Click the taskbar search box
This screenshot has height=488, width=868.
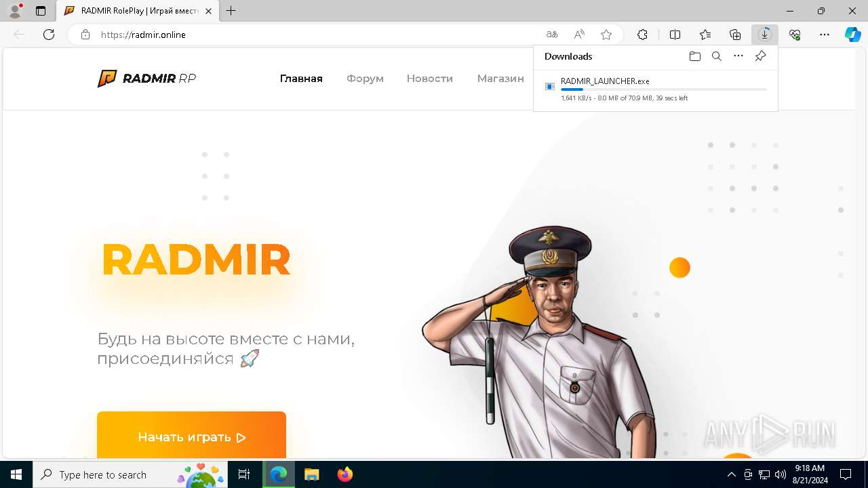(x=130, y=474)
